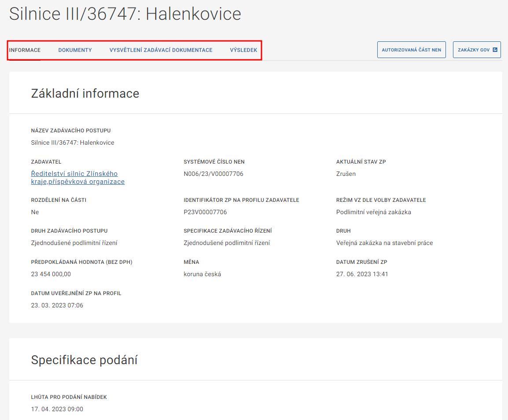This screenshot has width=508, height=420.
Task: Click external link icon in Zakázky GOV
Action: [495, 50]
